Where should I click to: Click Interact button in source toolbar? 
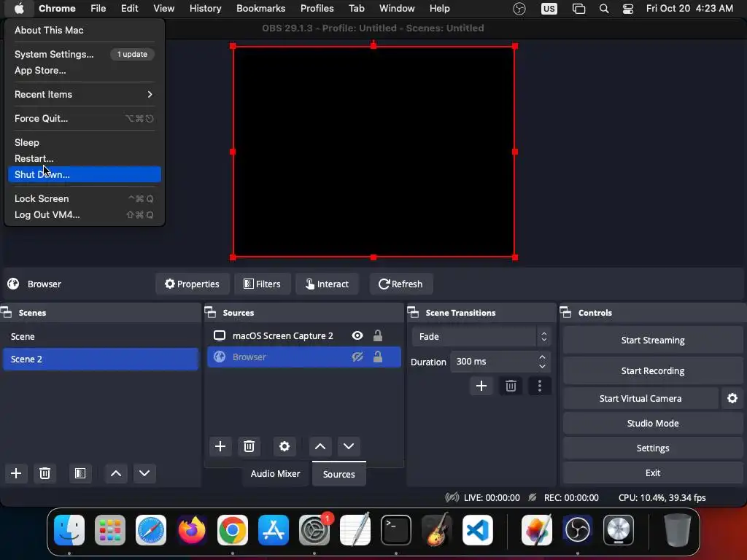[327, 284]
